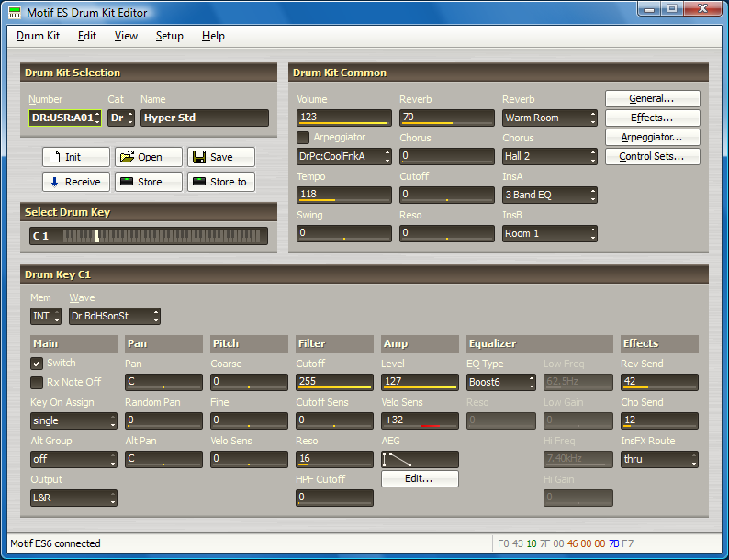
Task: Open the Key On Assign dropdown
Action: [73, 420]
